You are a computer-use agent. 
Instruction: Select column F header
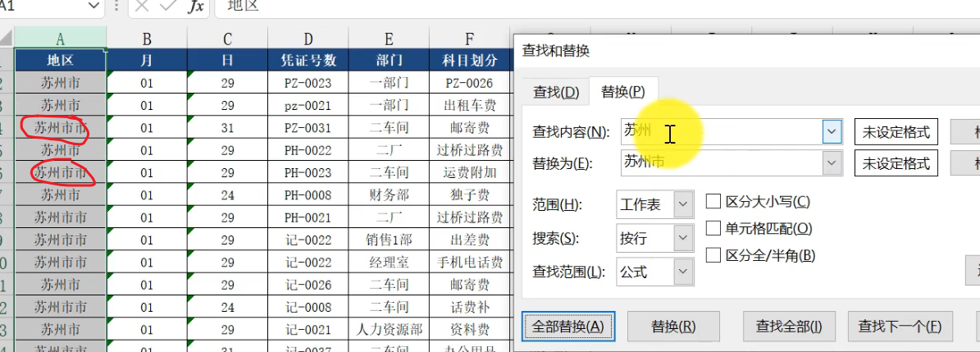click(470, 39)
